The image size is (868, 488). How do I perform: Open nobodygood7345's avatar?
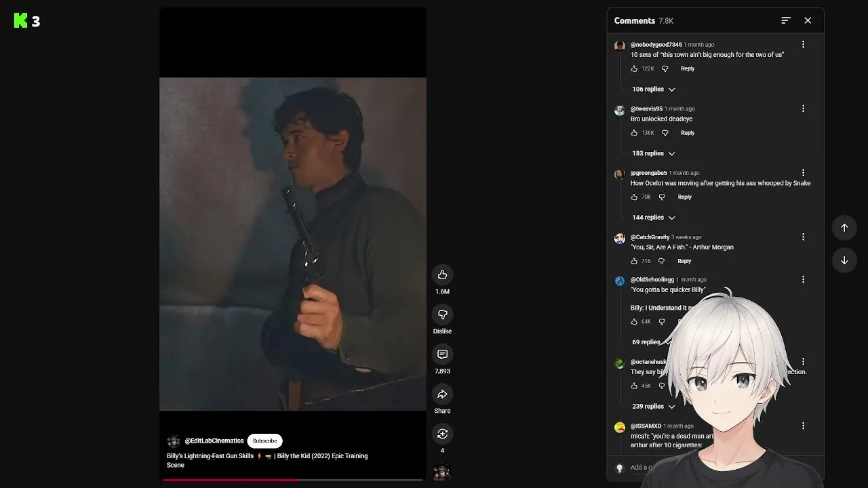point(619,46)
